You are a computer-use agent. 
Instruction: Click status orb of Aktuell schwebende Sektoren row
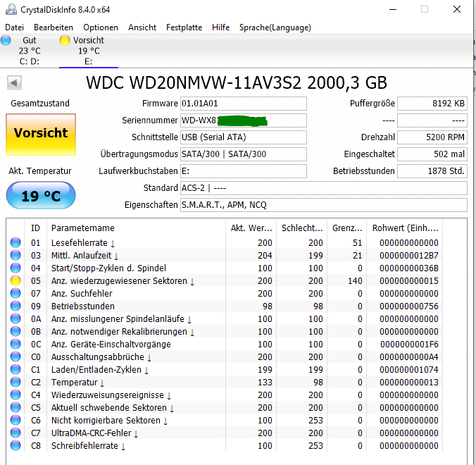pyautogui.click(x=15, y=408)
